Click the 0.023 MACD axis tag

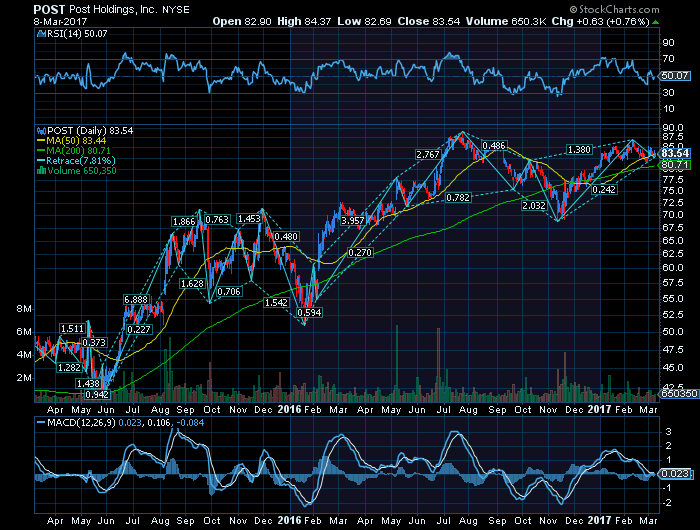675,474
